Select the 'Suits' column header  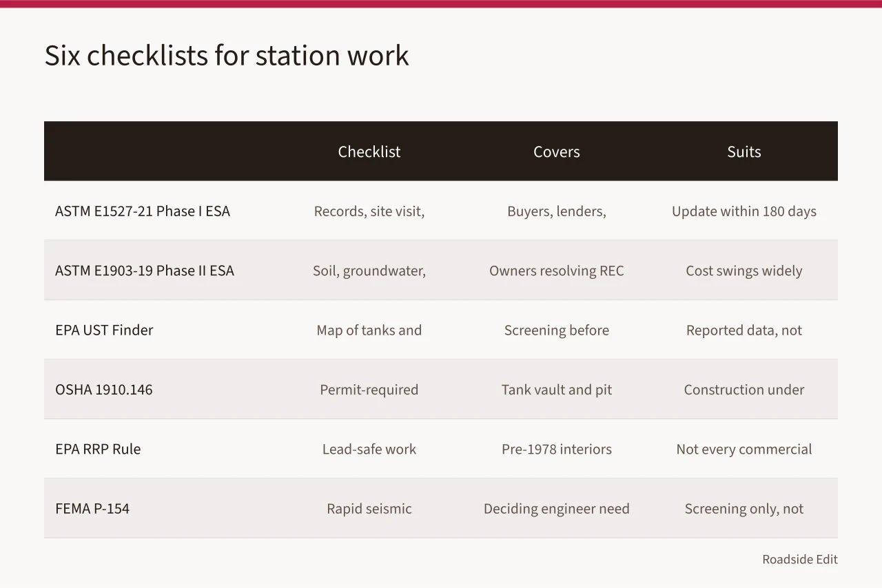tap(744, 151)
